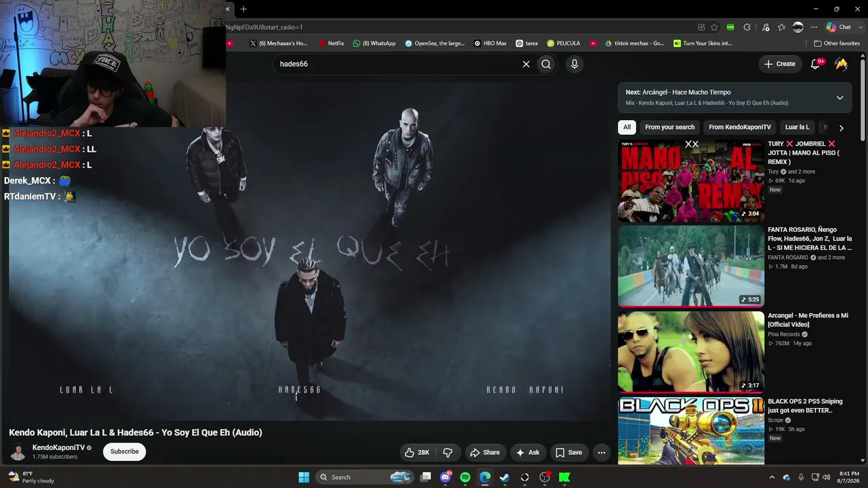
Task: Click the YouTube search magnifier button
Action: coord(546,64)
